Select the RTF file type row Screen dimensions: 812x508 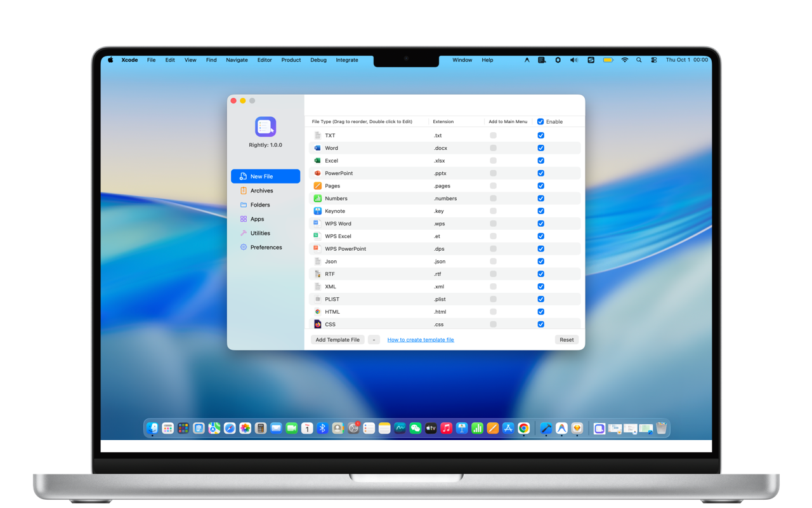[445, 274]
